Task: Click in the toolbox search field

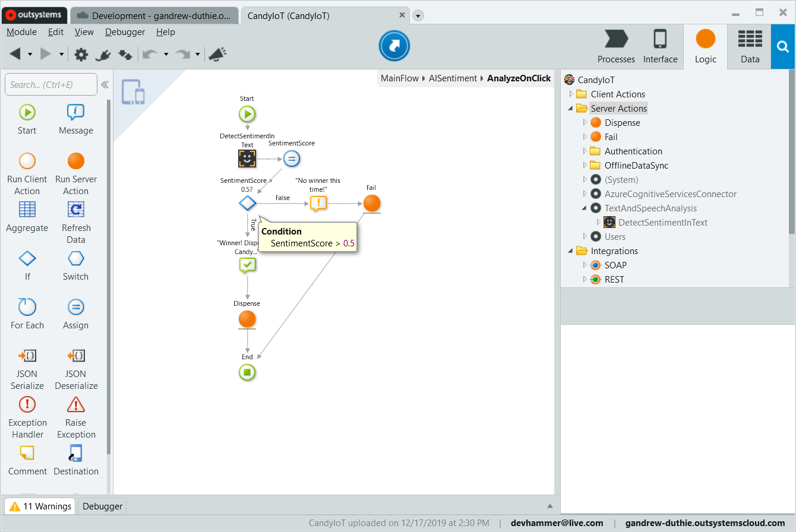Action: [50, 85]
